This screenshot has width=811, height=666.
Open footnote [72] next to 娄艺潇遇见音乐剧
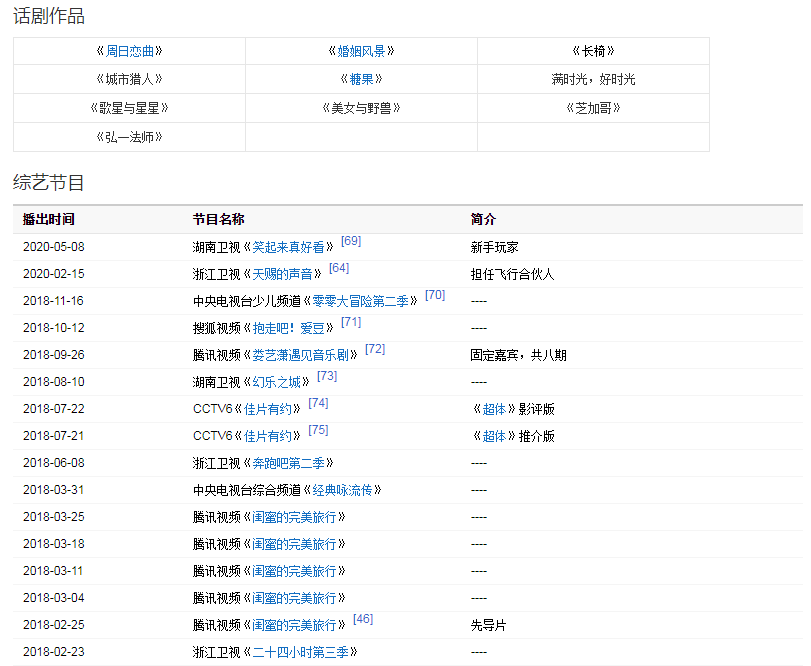click(375, 349)
